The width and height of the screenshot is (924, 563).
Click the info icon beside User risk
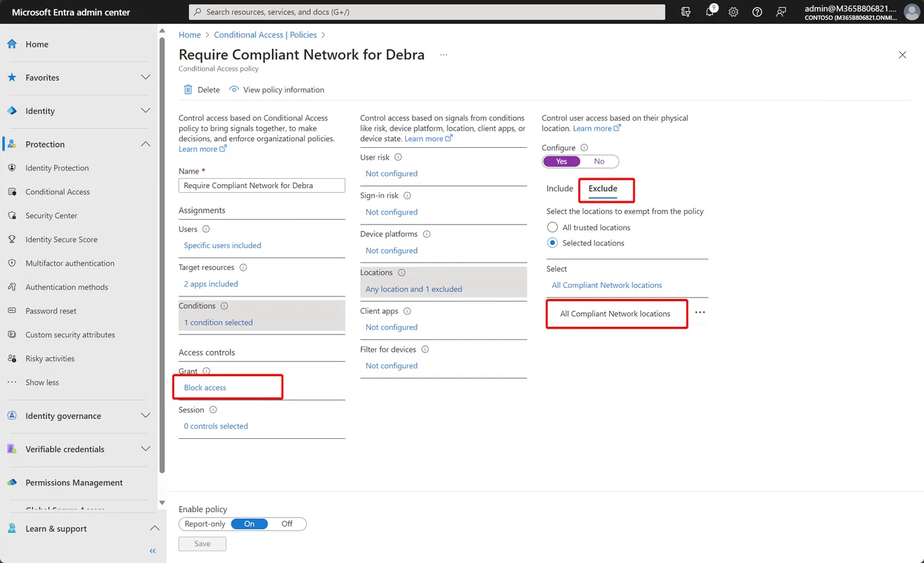click(x=398, y=157)
